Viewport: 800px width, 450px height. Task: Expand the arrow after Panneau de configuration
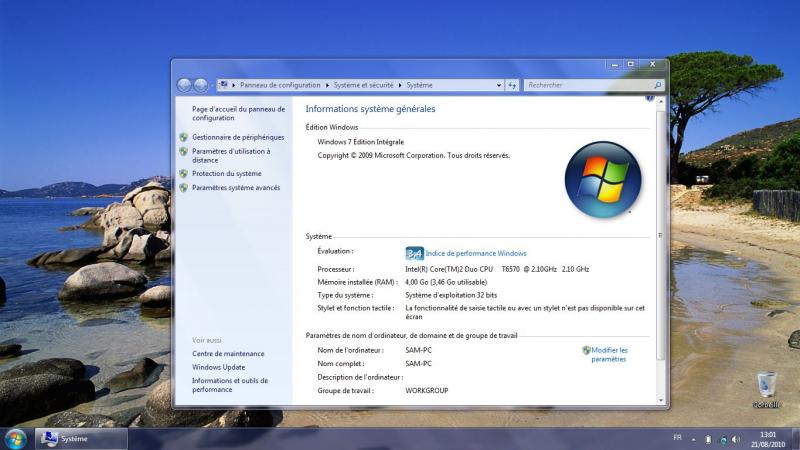[x=327, y=86]
